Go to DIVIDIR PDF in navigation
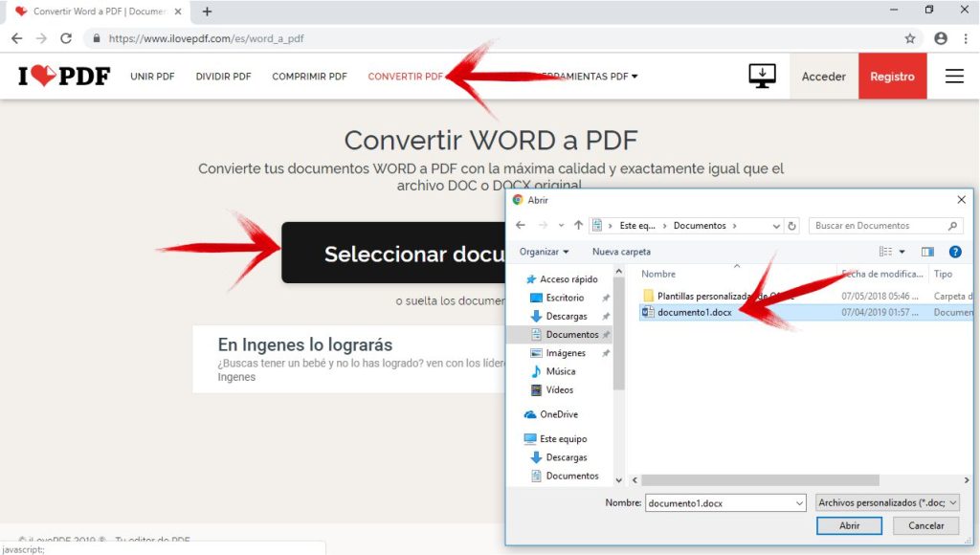Image resolution: width=980 pixels, height=555 pixels. pos(223,77)
